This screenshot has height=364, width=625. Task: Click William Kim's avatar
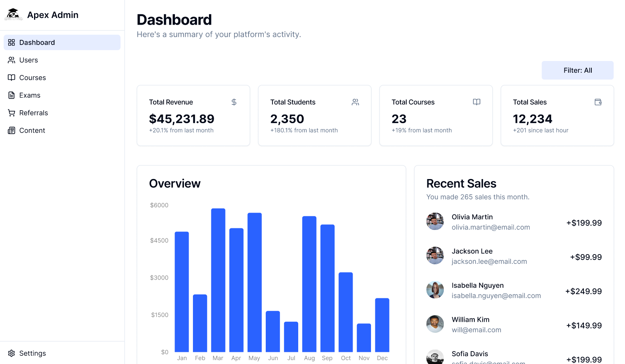point(435,324)
